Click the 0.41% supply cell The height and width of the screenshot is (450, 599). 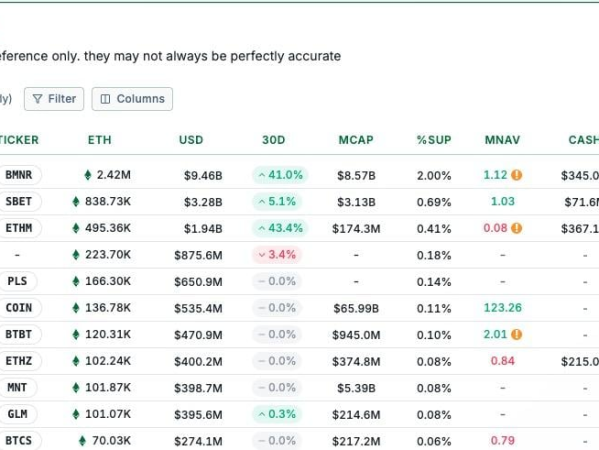coord(434,228)
